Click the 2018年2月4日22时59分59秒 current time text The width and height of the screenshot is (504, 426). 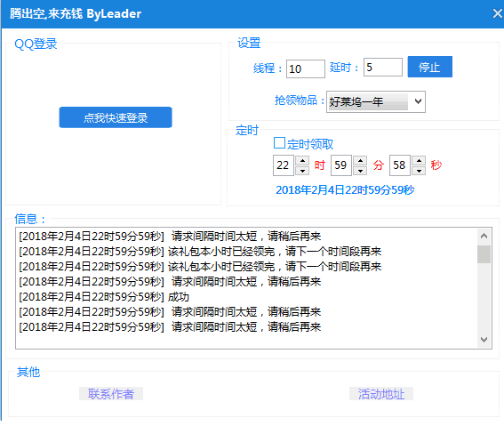pyautogui.click(x=345, y=190)
